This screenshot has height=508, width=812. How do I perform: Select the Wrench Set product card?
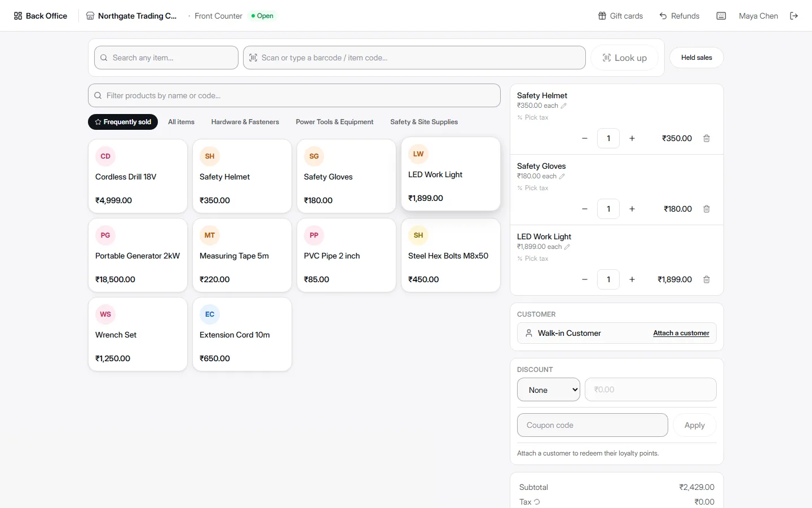tap(138, 334)
